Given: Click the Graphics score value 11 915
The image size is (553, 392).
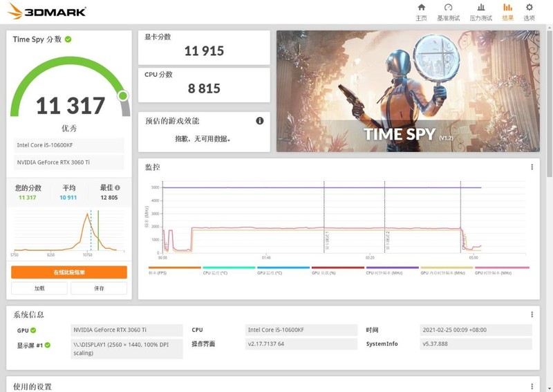Looking at the screenshot, I should click(204, 51).
